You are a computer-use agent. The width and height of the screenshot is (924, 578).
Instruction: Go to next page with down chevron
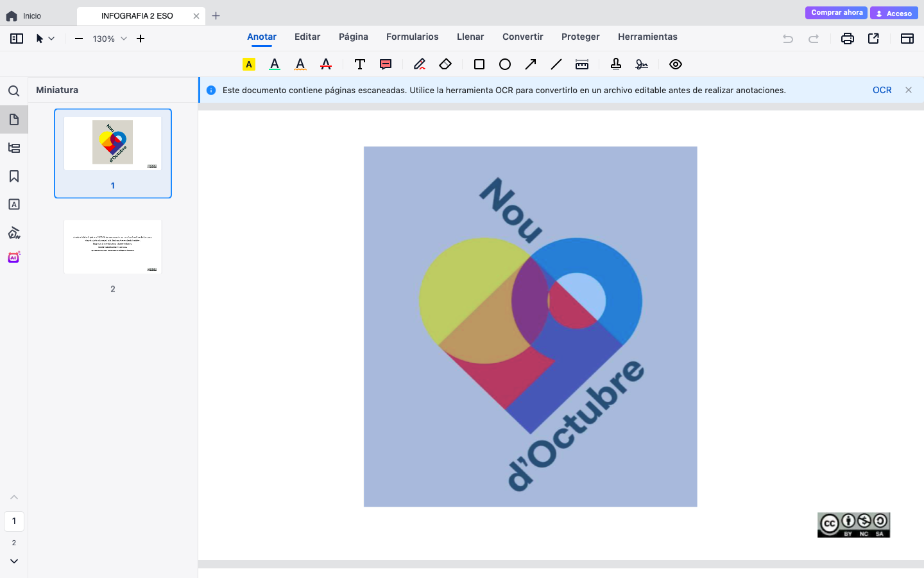(x=14, y=561)
